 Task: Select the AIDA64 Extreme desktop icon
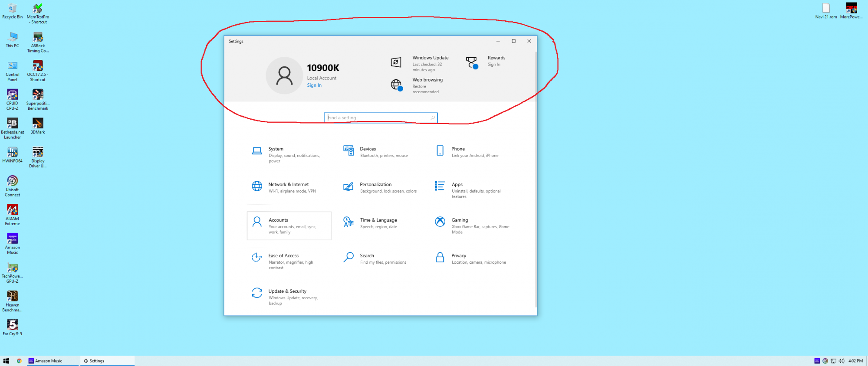pyautogui.click(x=12, y=215)
